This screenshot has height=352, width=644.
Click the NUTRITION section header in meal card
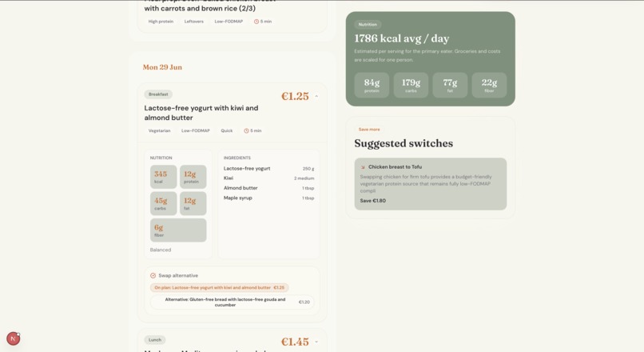coord(161,158)
